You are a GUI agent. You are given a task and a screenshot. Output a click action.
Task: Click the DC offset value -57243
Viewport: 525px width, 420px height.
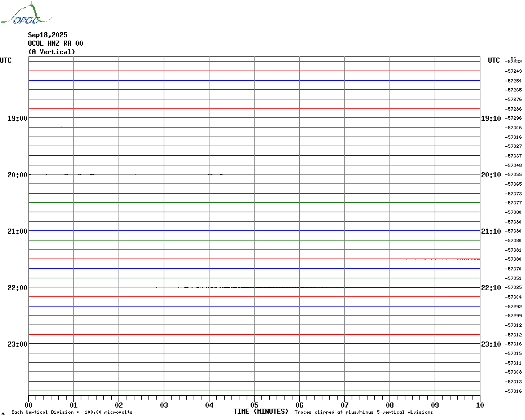coord(514,71)
